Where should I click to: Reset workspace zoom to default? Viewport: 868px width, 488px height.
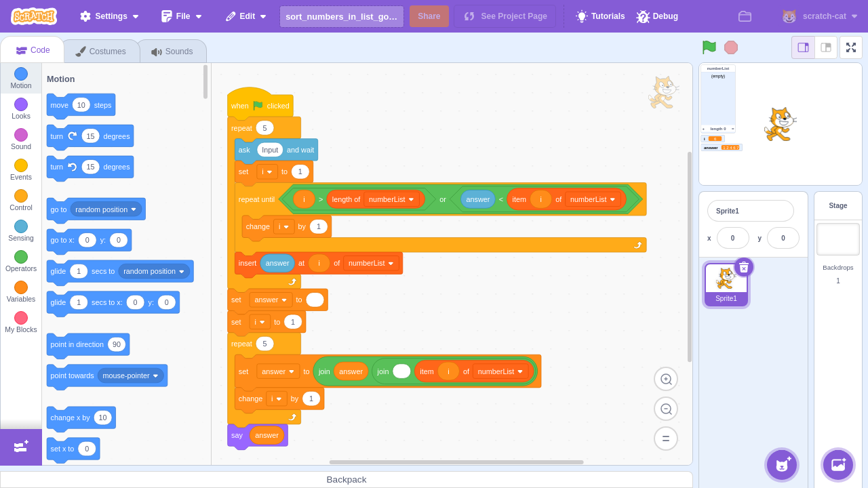coord(666,439)
